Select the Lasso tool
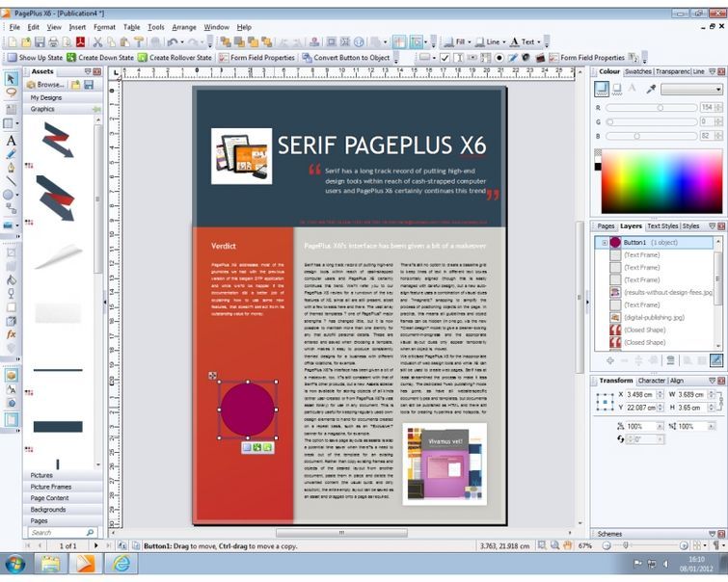Viewport: 728px width, 582px height. (11, 92)
